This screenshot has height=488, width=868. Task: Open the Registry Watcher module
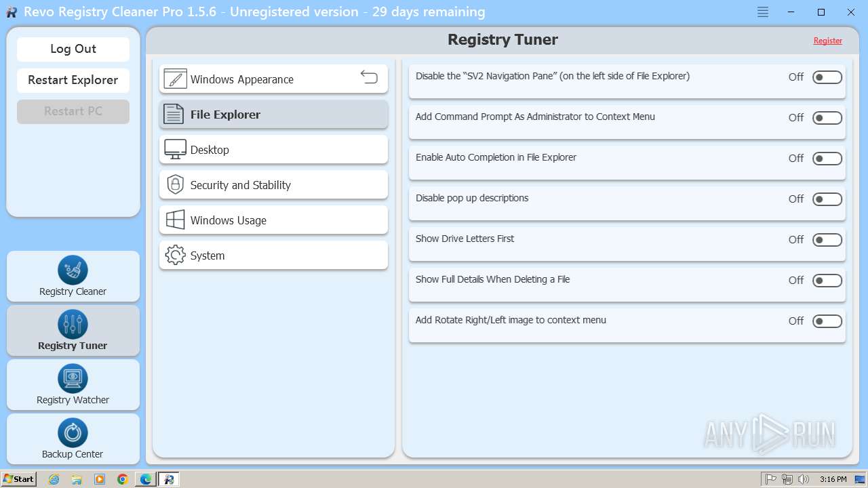[73, 385]
